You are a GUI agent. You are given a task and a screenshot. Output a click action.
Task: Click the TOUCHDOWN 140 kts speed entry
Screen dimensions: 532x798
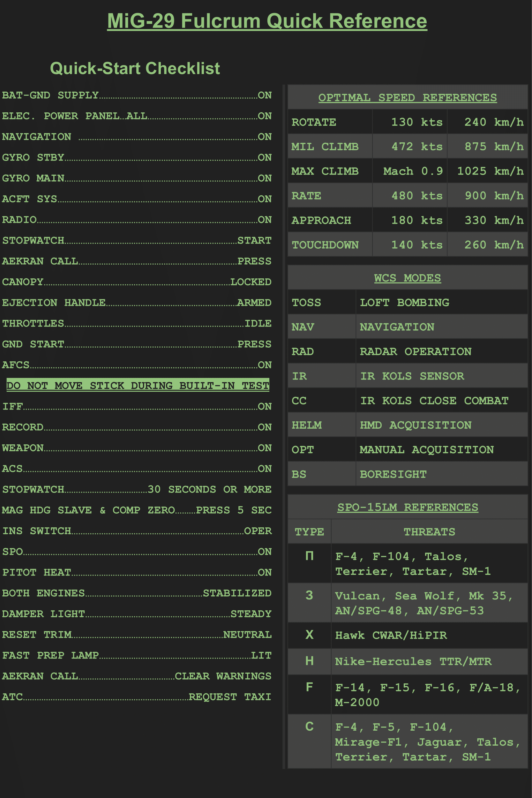(x=407, y=245)
